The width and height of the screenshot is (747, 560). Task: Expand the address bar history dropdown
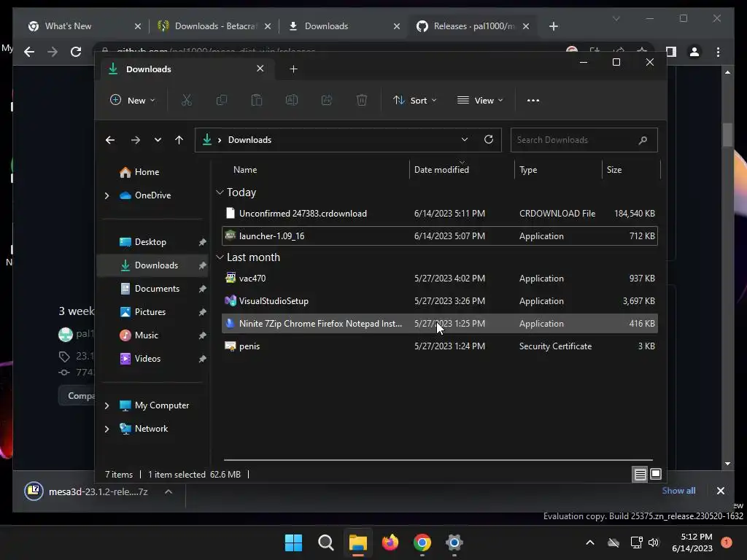pyautogui.click(x=465, y=139)
